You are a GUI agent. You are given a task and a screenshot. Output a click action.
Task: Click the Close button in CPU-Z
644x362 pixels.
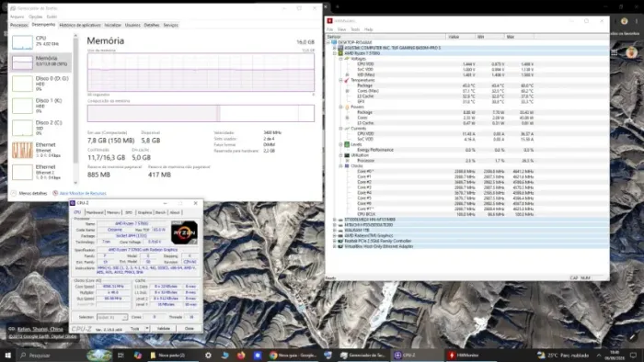coord(189,328)
